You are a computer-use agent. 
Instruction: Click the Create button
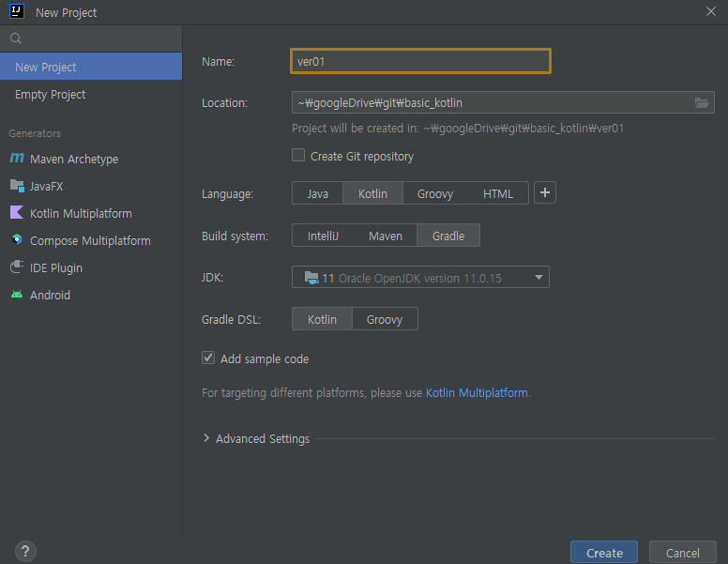(x=604, y=553)
